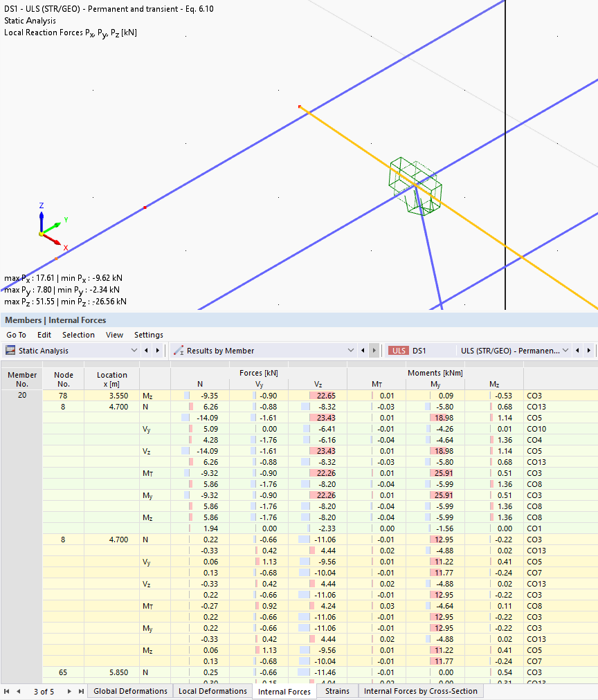598x700 pixels.
Task: Click the red ULS badge
Action: click(399, 351)
